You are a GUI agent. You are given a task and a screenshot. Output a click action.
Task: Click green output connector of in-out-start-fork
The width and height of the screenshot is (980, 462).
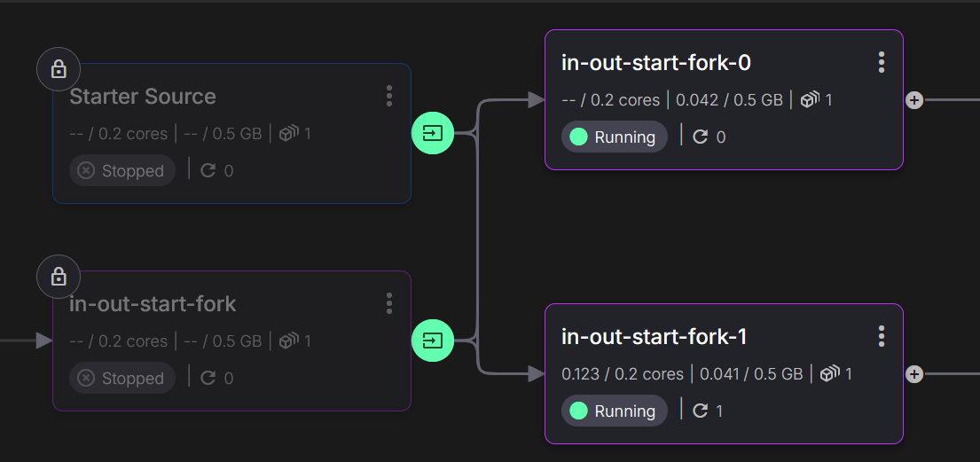(433, 341)
